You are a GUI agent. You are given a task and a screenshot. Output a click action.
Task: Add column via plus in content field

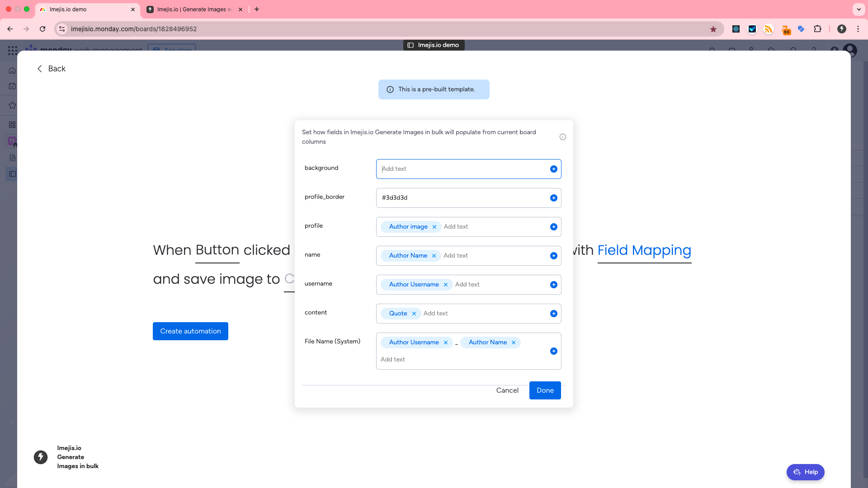553,314
